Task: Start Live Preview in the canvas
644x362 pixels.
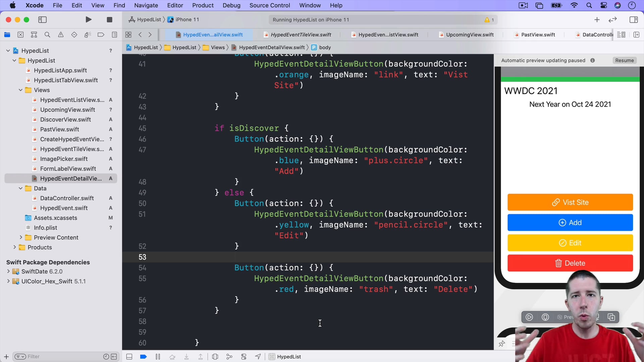Action: pyautogui.click(x=529, y=317)
